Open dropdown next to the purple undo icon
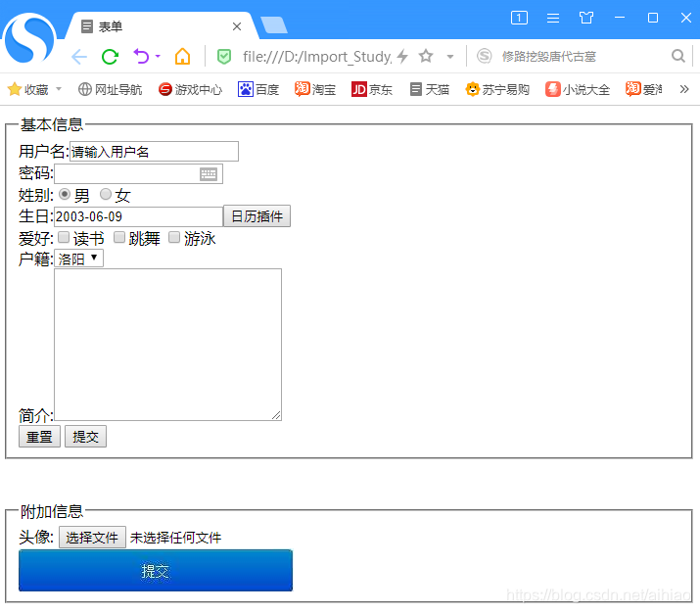700x613 pixels. (158, 56)
